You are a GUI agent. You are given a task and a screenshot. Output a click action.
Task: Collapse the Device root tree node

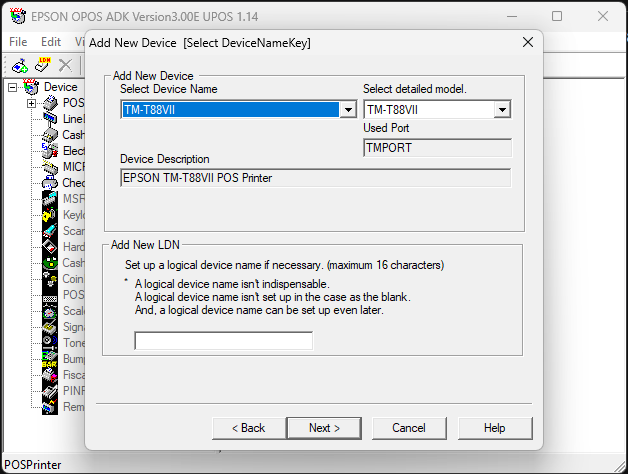coord(13,87)
